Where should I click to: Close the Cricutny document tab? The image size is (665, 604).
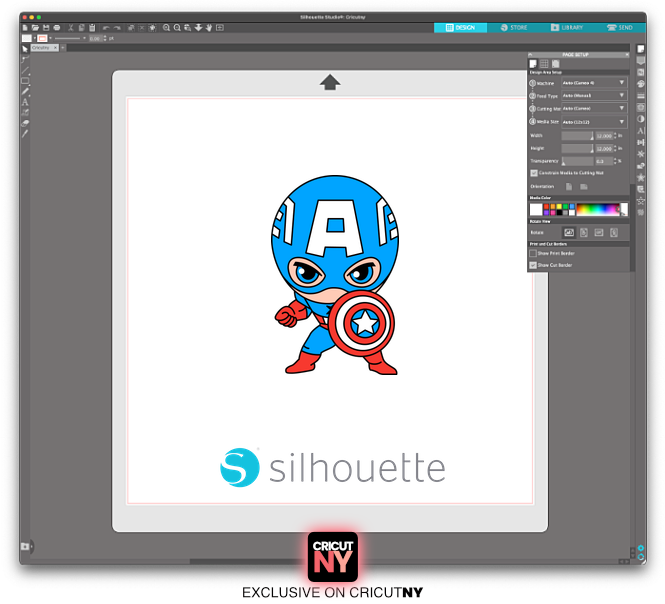[55, 48]
